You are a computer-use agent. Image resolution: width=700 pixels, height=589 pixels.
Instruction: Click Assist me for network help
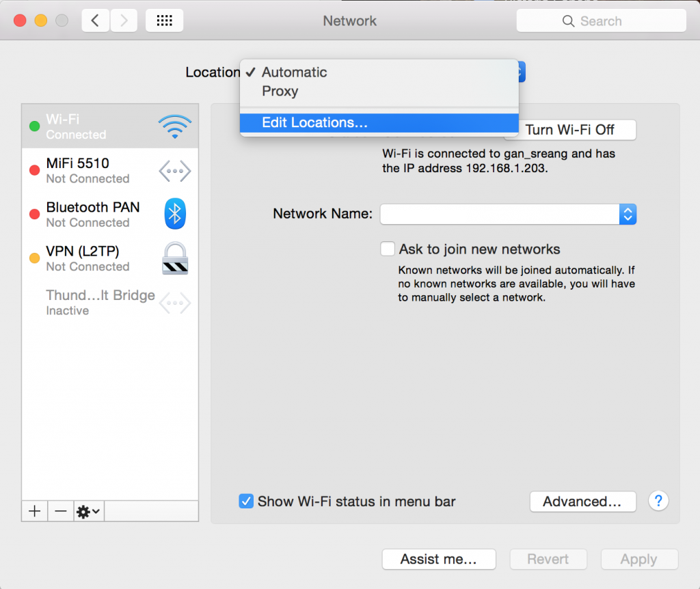click(438, 559)
